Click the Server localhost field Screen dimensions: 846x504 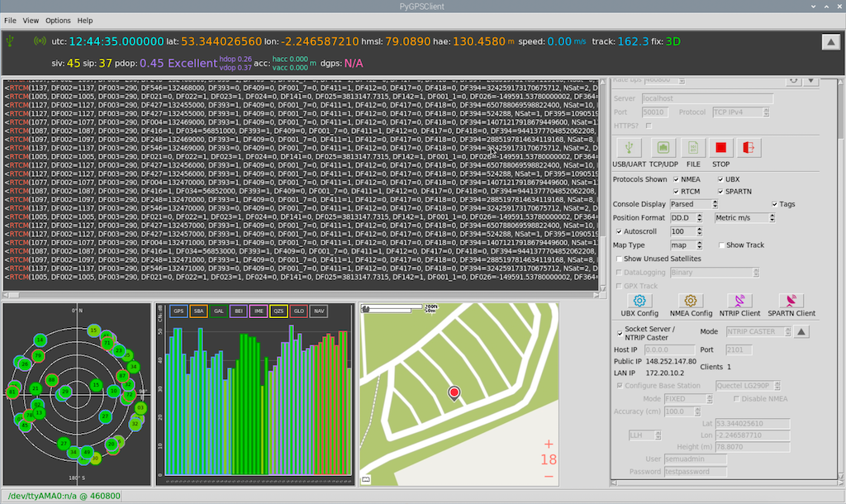tap(707, 99)
